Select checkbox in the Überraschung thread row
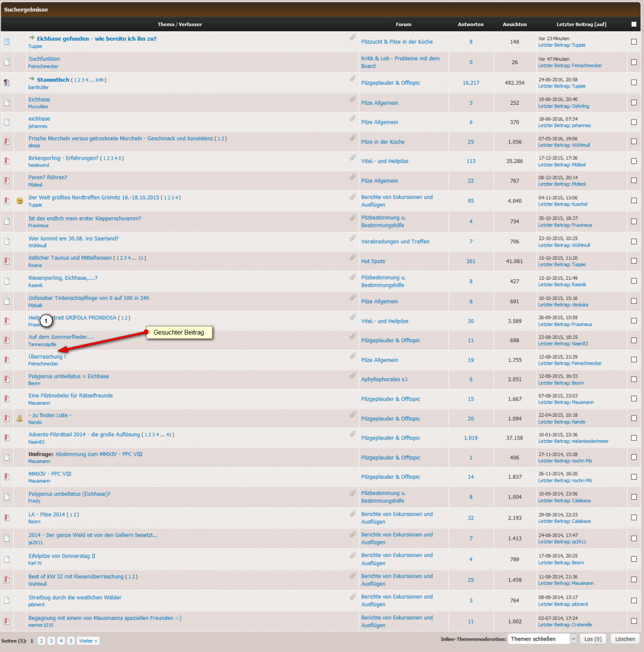This screenshot has height=652, width=644. pyautogui.click(x=634, y=359)
